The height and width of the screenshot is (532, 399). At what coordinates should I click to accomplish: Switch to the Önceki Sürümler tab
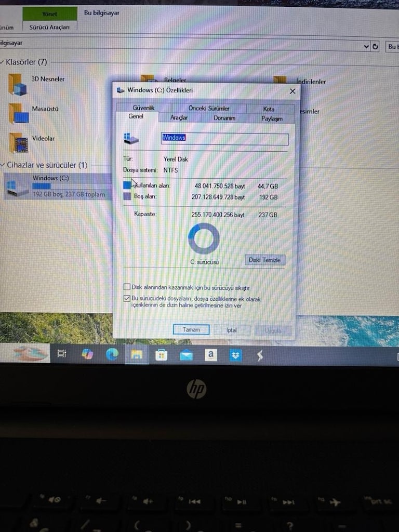[x=209, y=108]
